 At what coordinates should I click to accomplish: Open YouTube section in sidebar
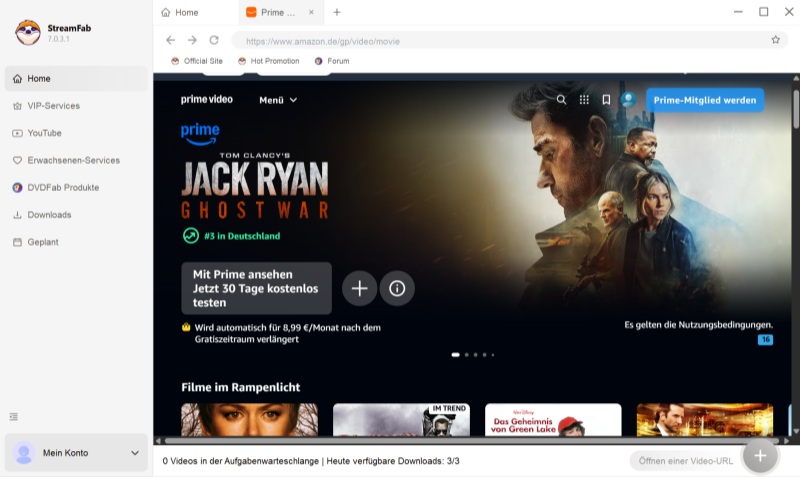click(76, 133)
